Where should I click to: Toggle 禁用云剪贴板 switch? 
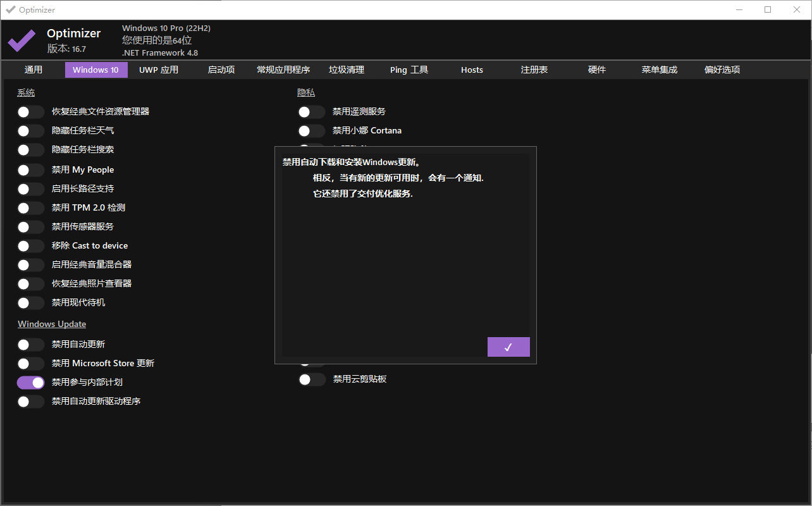(312, 379)
